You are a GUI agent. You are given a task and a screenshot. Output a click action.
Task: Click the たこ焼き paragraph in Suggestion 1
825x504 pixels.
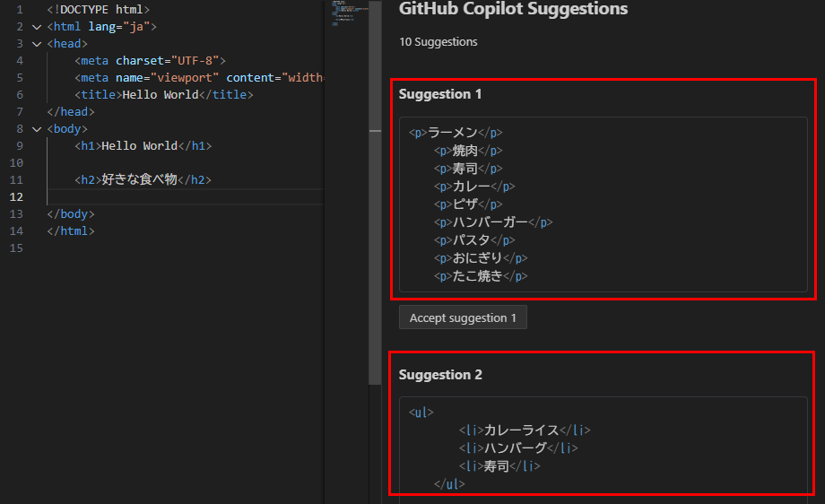[x=480, y=276]
